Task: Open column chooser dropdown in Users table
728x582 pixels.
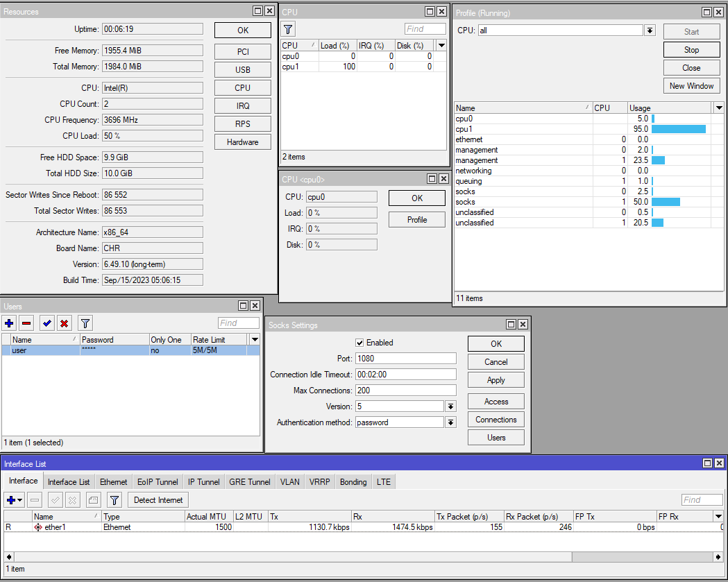Action: (x=255, y=340)
